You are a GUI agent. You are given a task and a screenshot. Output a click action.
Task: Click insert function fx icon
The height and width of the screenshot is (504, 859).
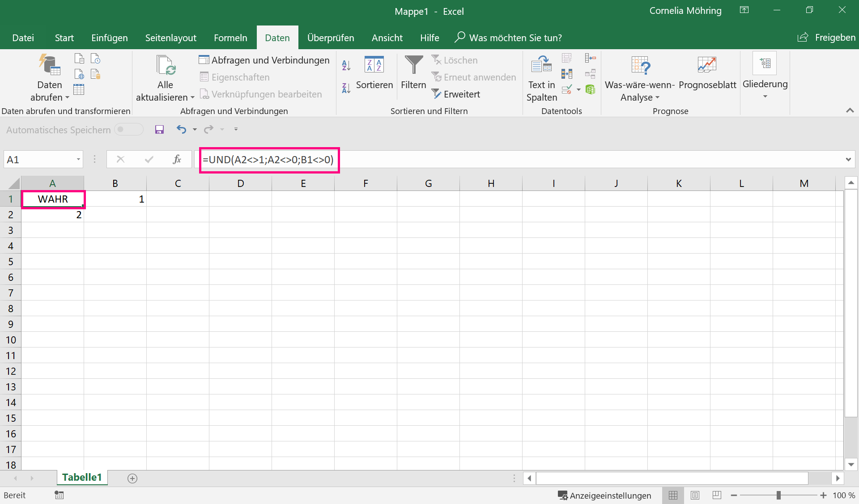coord(177,160)
